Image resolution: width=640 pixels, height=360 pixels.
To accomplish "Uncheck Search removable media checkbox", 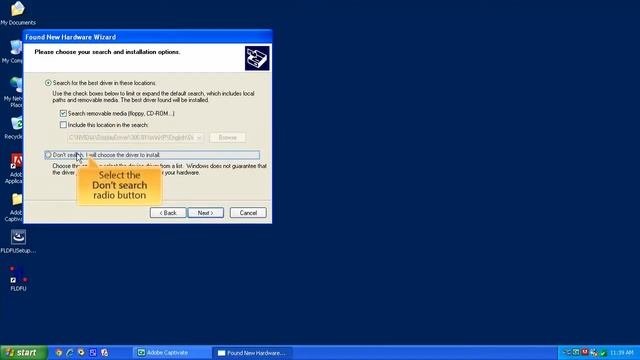I will pos(63,113).
